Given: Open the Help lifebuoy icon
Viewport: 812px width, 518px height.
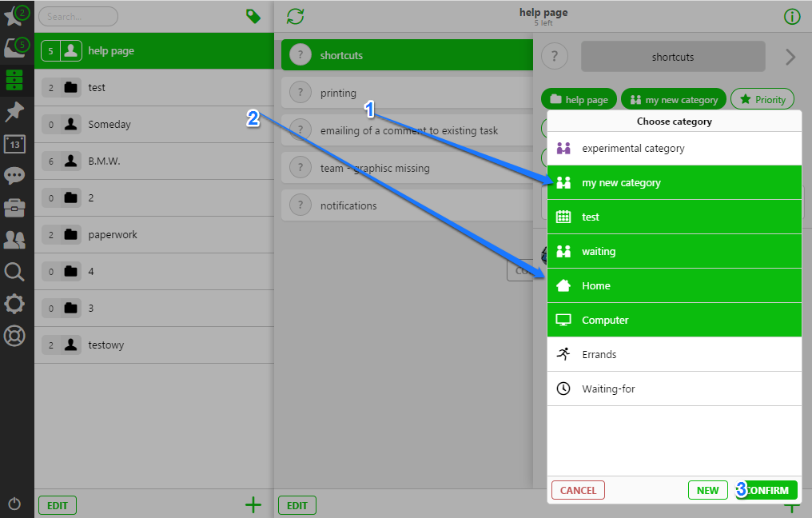Looking at the screenshot, I should click(14, 336).
